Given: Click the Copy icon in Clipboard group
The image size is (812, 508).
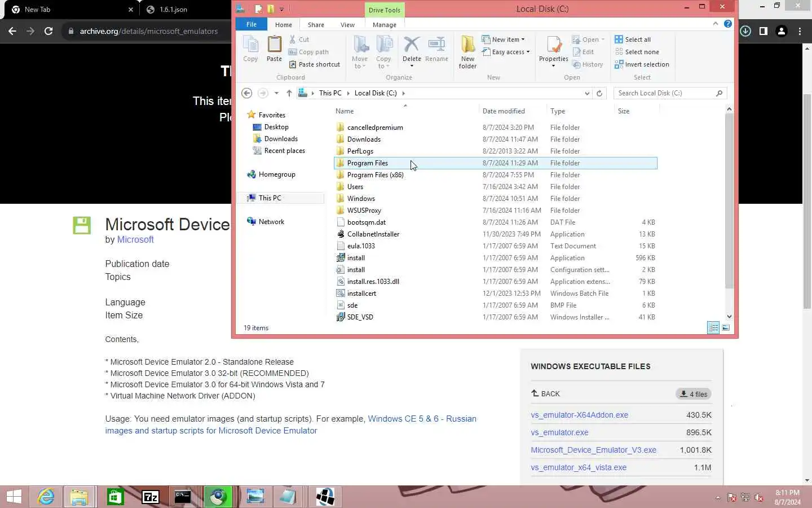Looking at the screenshot, I should (x=250, y=49).
